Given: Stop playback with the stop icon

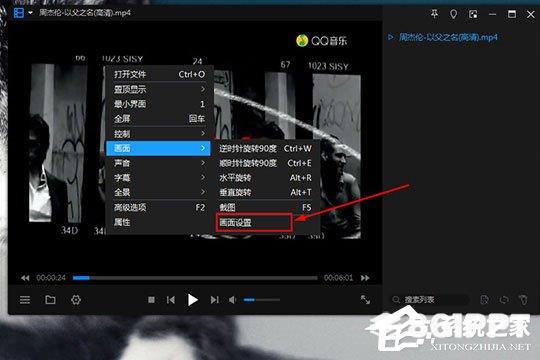Looking at the screenshot, I should pos(151,300).
